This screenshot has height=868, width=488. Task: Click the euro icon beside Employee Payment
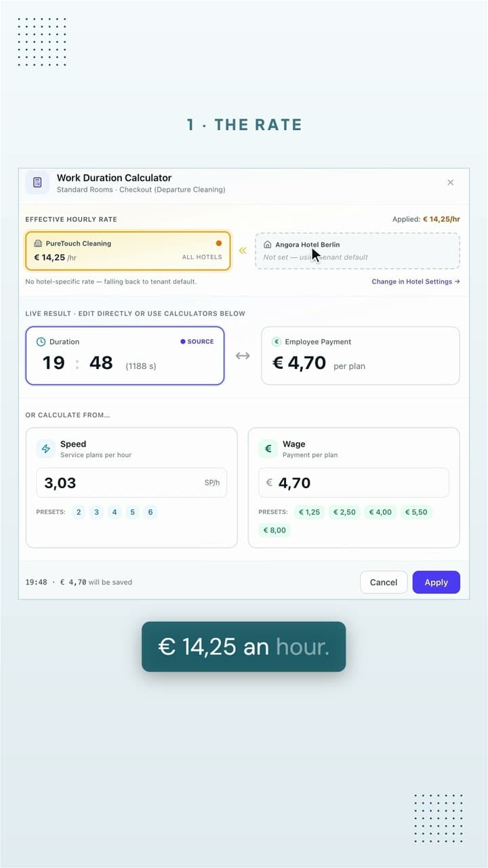(277, 342)
